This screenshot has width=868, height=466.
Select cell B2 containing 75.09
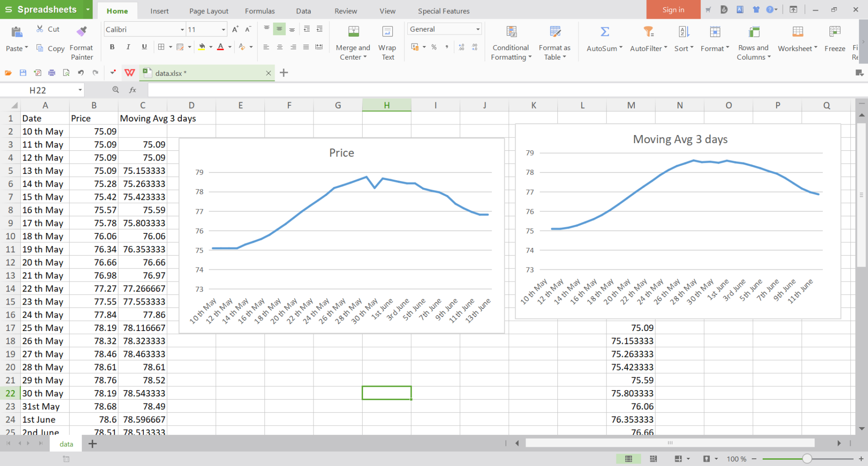pos(94,132)
